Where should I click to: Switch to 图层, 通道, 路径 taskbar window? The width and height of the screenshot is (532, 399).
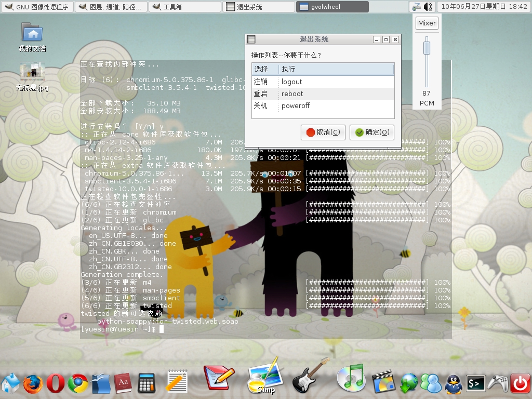pos(111,6)
